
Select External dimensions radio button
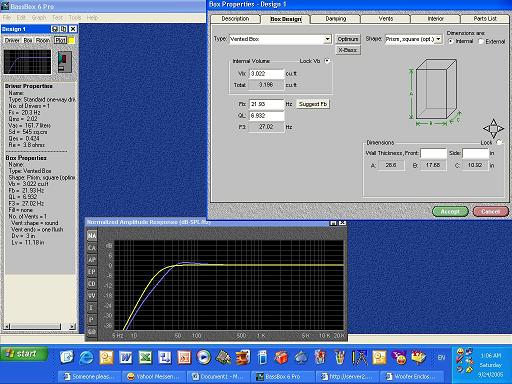[481, 41]
